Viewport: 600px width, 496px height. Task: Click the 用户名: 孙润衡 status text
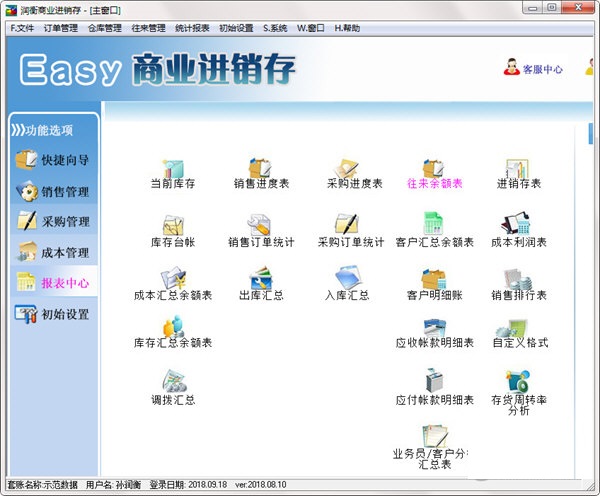click(x=113, y=485)
